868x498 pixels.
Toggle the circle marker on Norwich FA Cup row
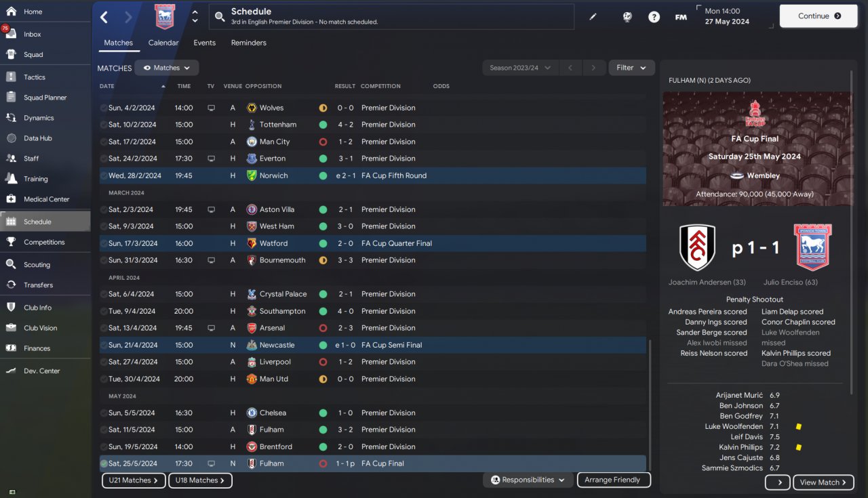[104, 175]
